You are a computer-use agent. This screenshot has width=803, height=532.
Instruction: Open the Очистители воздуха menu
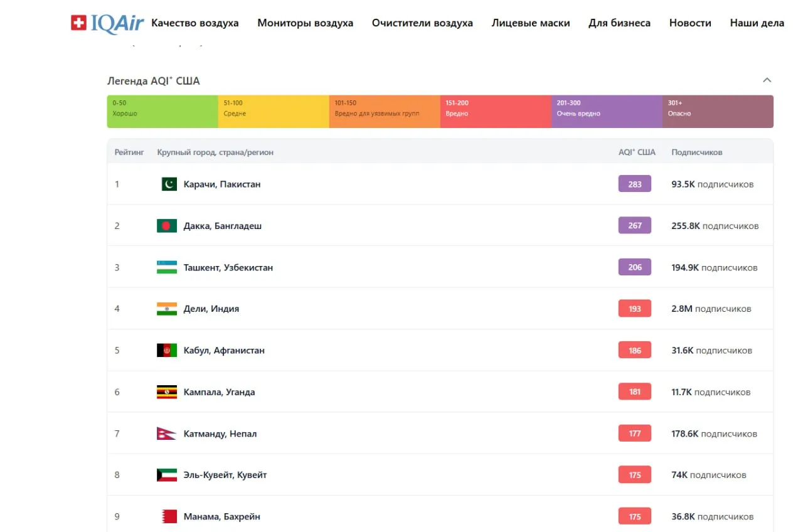[x=422, y=23]
